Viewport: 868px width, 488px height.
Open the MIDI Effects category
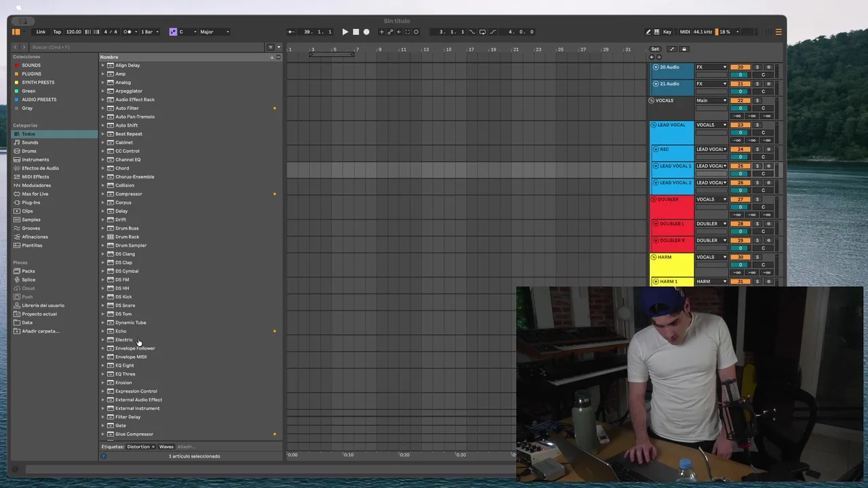coord(35,177)
